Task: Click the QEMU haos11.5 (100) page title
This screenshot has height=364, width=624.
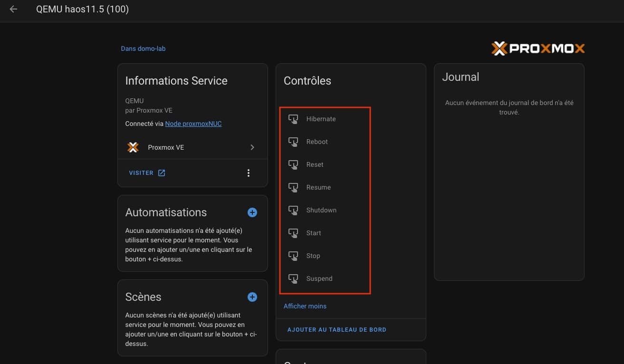Action: click(83, 9)
